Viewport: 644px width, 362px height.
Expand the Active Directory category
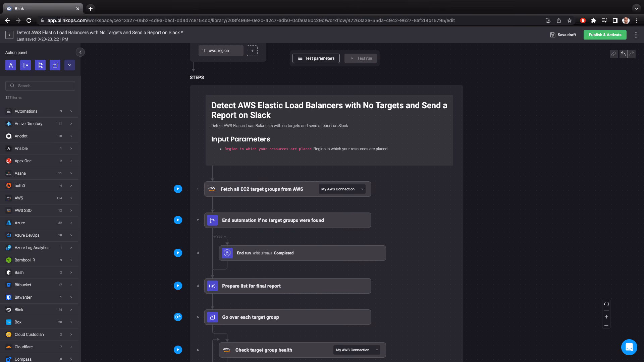pos(40,124)
